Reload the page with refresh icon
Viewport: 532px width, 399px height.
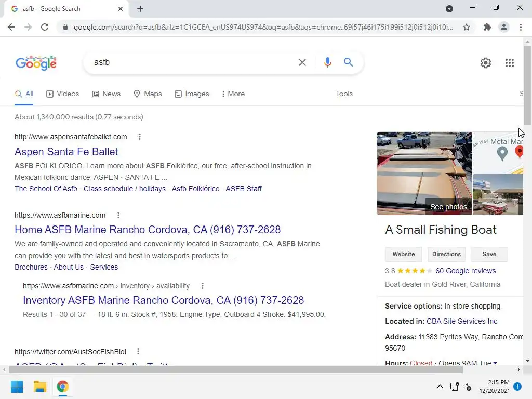pyautogui.click(x=45, y=27)
